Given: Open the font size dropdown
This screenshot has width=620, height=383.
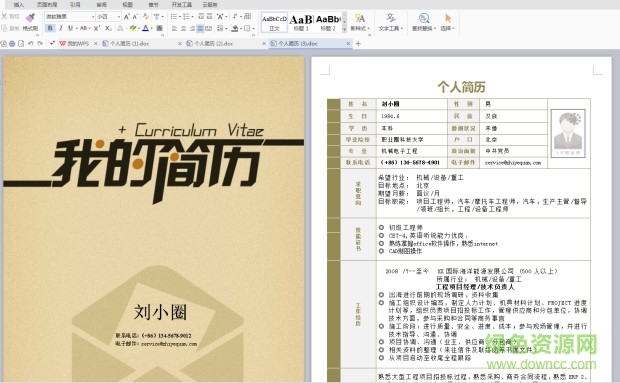Looking at the screenshot, I should click(x=119, y=17).
